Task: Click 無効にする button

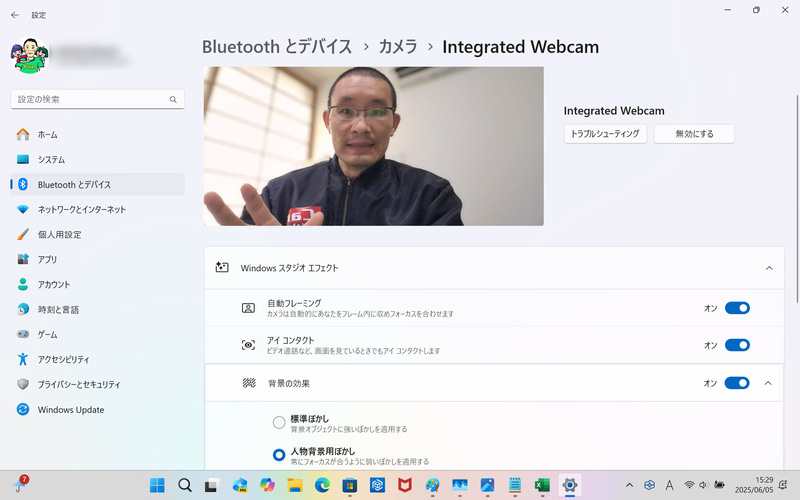Action: [694, 134]
